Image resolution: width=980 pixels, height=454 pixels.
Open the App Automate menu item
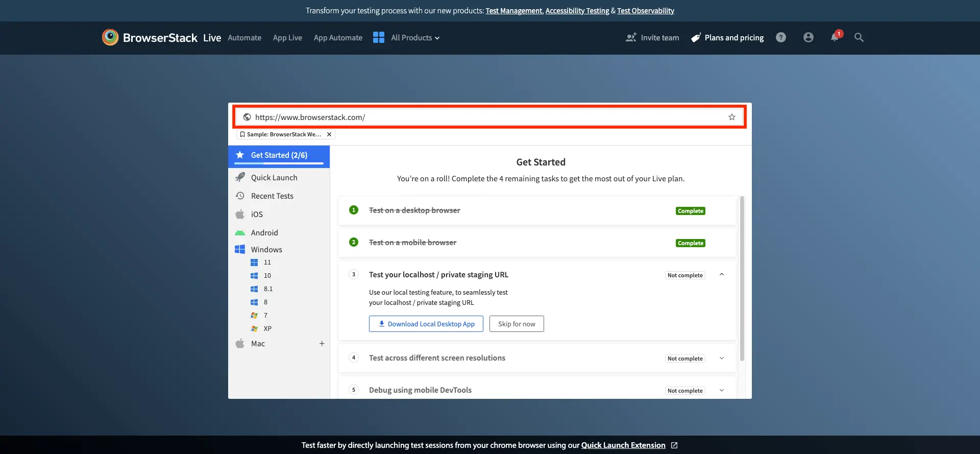point(338,38)
